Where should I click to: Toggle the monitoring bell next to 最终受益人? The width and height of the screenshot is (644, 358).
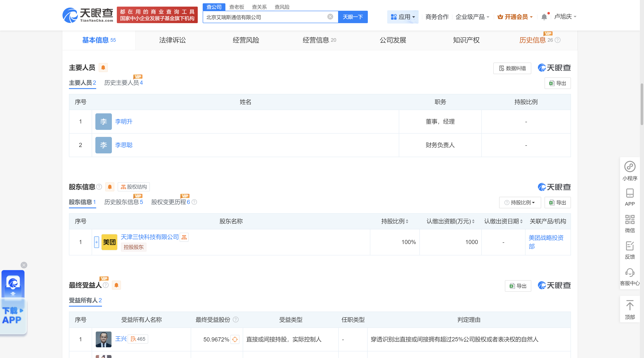(116, 285)
